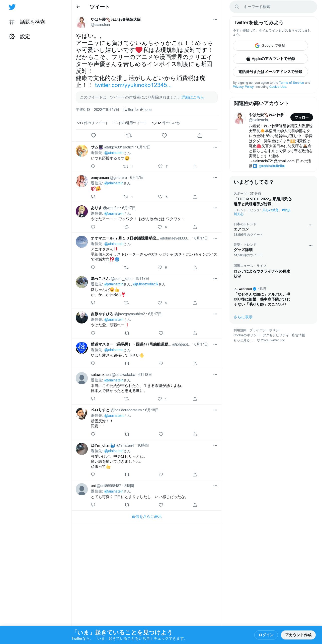Retweet omiyamairi's reply
The height and width of the screenshot is (644, 322).
point(126,197)
